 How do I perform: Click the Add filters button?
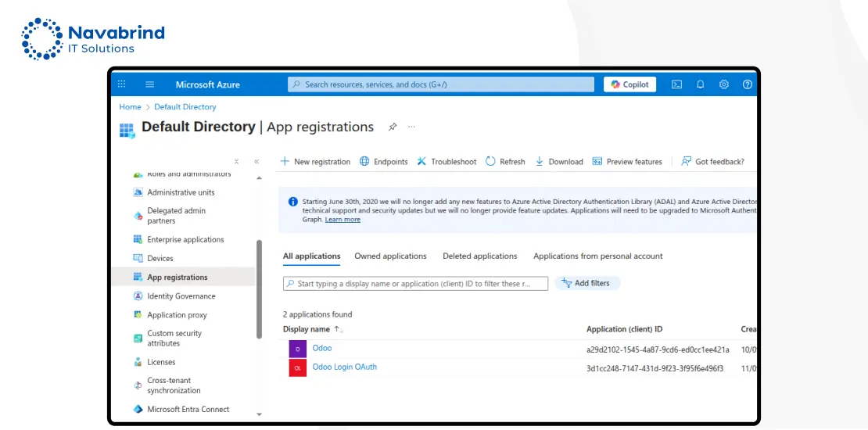[586, 283]
